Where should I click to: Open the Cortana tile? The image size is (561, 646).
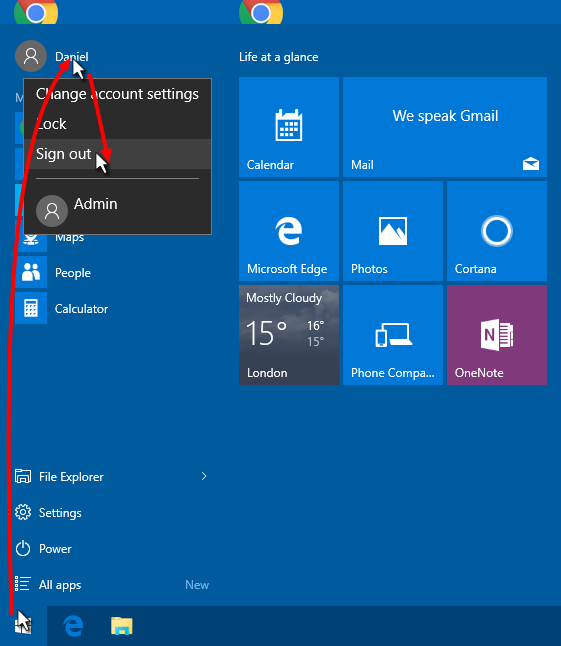[x=497, y=231]
